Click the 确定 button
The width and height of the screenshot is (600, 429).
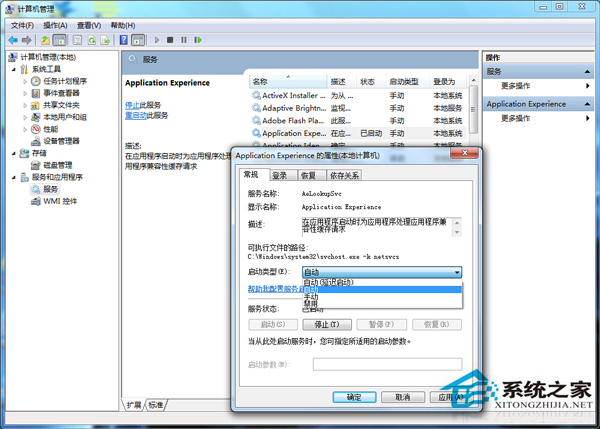[x=354, y=397]
